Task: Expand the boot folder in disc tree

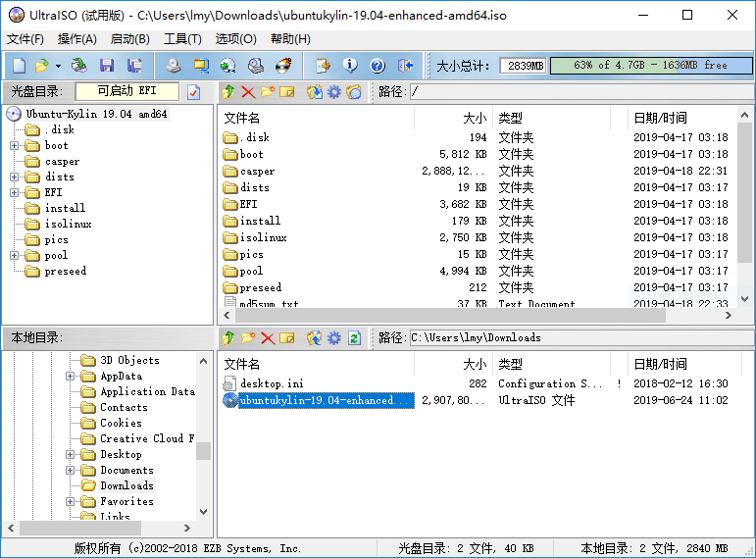Action: click(15, 146)
